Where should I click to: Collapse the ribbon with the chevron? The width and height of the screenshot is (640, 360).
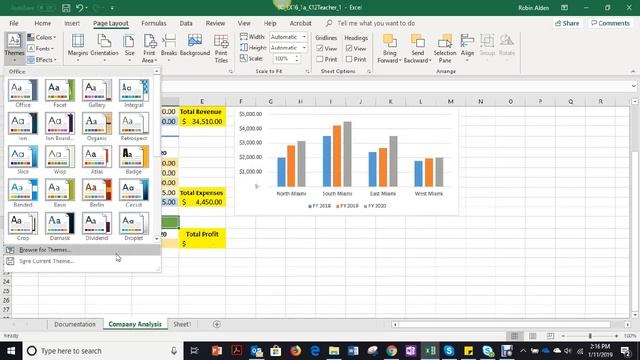633,71
